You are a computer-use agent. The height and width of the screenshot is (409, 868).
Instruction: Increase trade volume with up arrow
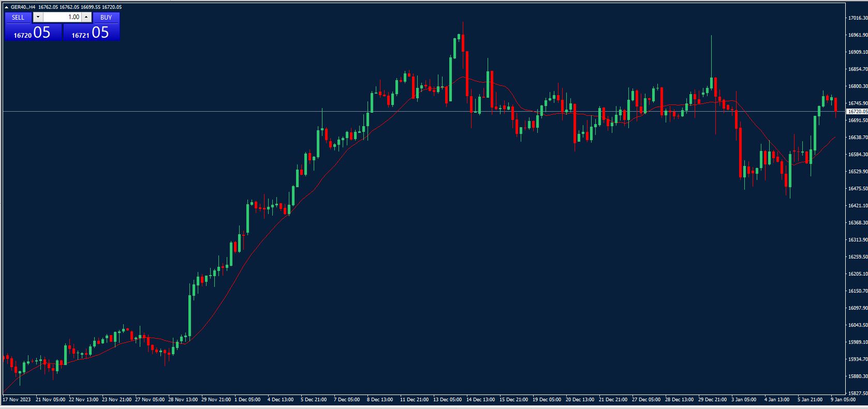(86, 17)
